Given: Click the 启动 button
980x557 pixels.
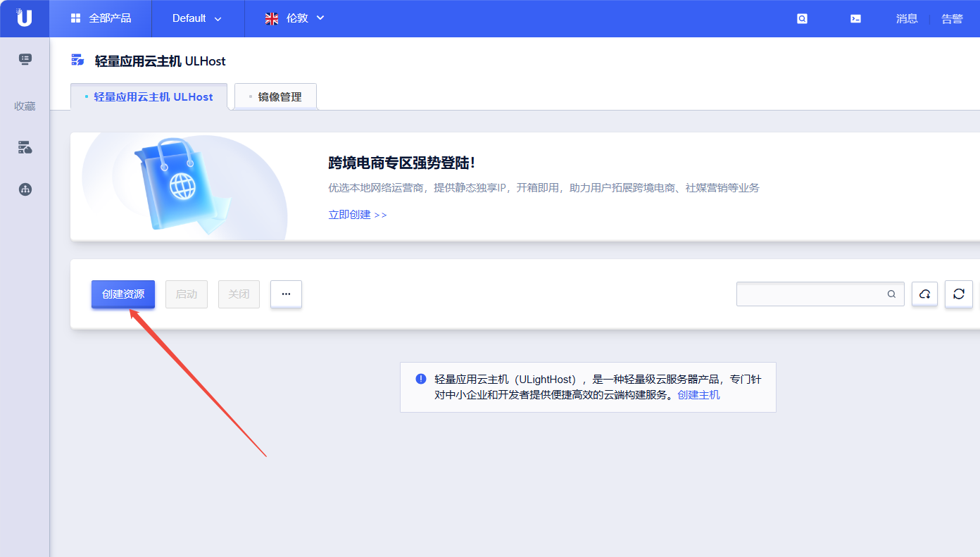Looking at the screenshot, I should tap(187, 294).
